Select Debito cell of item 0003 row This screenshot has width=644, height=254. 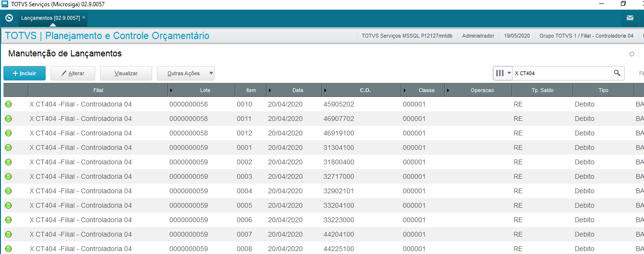tap(584, 176)
